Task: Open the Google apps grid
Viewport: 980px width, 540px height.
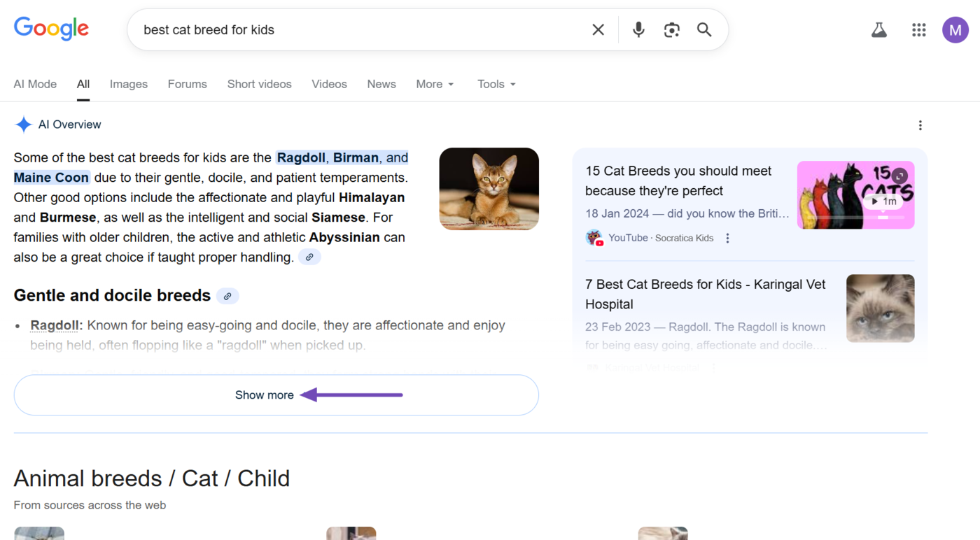Action: pos(918,29)
